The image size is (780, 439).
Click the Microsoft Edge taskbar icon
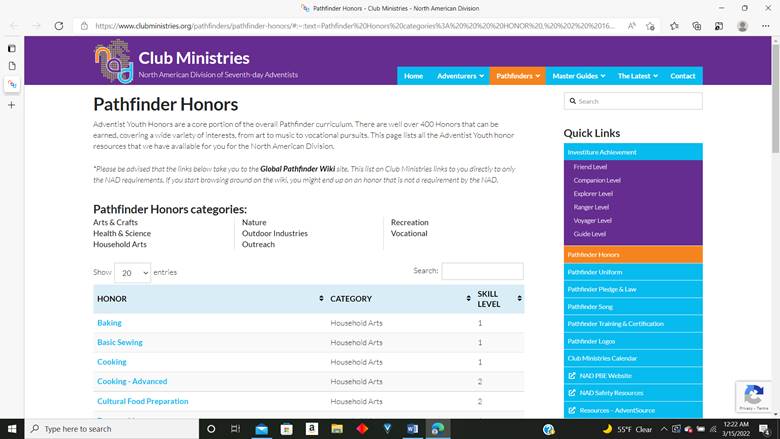click(438, 429)
